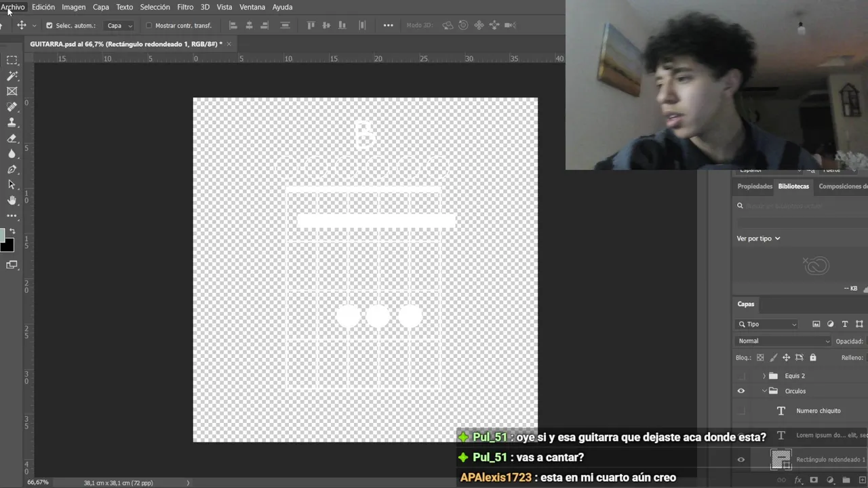Open the three-dot Edit Toolbar menu
This screenshot has height=488, width=868.
(12, 216)
